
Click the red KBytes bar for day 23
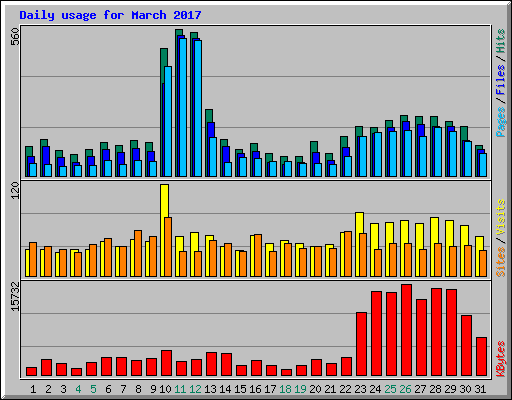tap(361, 344)
